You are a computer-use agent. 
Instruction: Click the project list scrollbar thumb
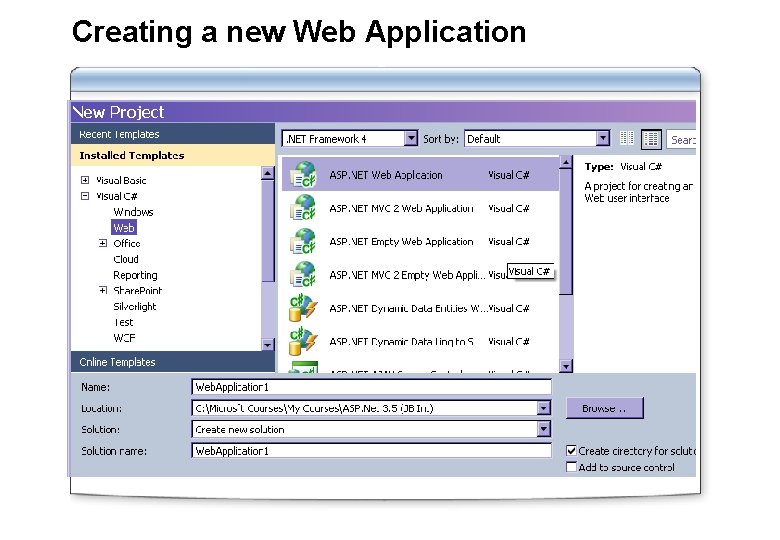[x=566, y=232]
